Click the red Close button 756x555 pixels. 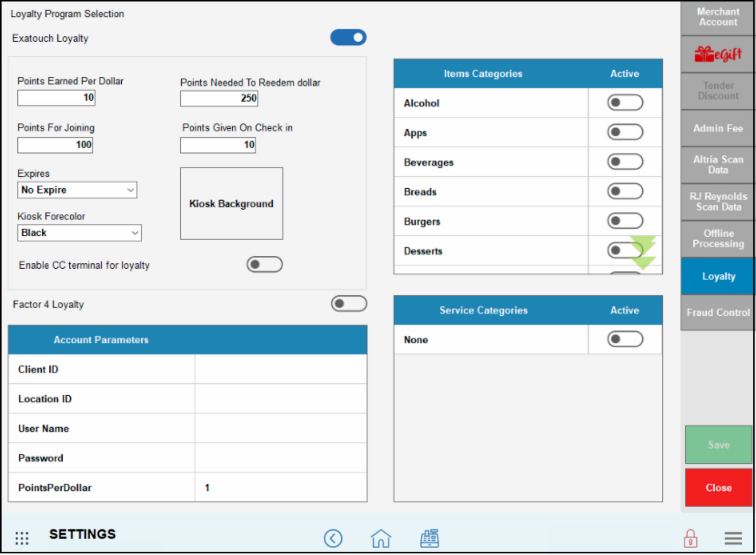pos(718,488)
